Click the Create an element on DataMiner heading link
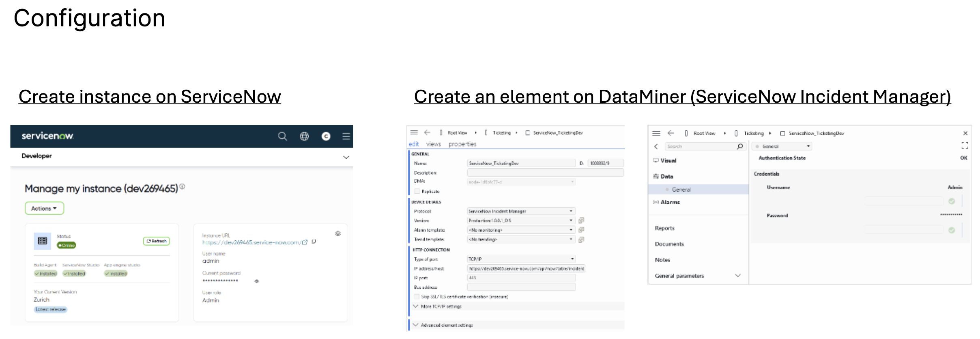The height and width of the screenshot is (339, 980). [682, 97]
